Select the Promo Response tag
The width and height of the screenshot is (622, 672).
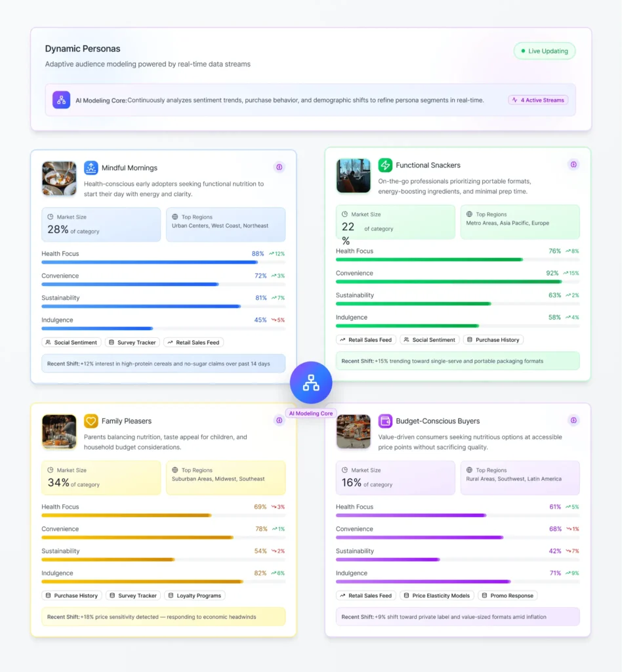508,596
